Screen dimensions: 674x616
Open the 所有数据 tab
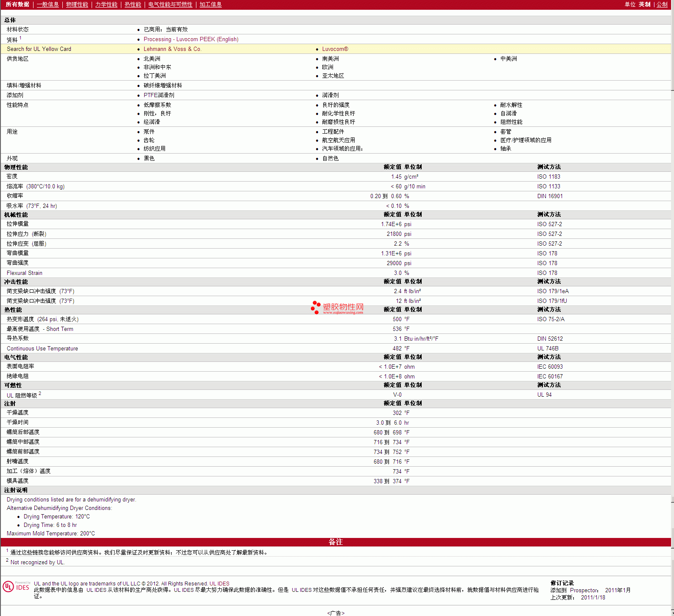tap(17, 5)
